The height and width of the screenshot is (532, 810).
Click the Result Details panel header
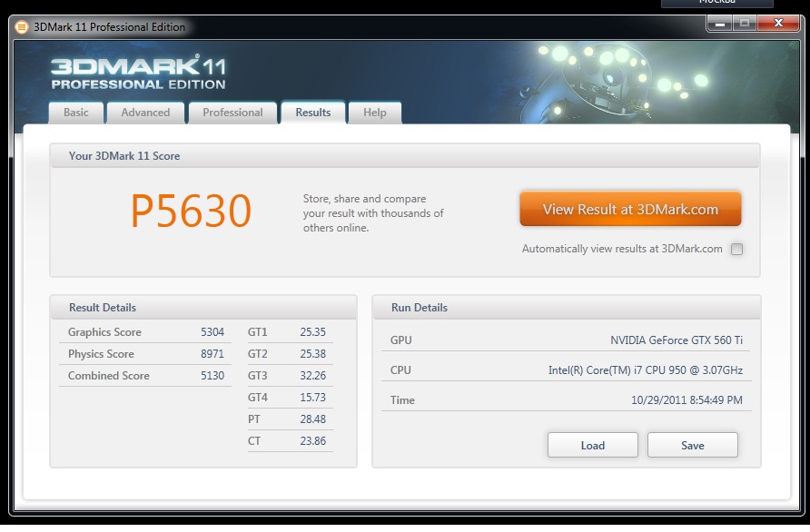click(203, 308)
